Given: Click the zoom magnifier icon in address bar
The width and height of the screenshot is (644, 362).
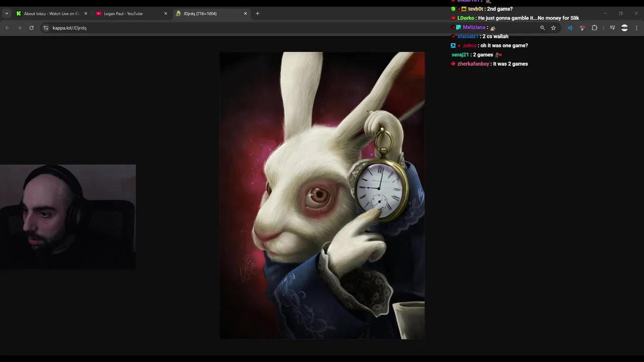Looking at the screenshot, I should (542, 28).
